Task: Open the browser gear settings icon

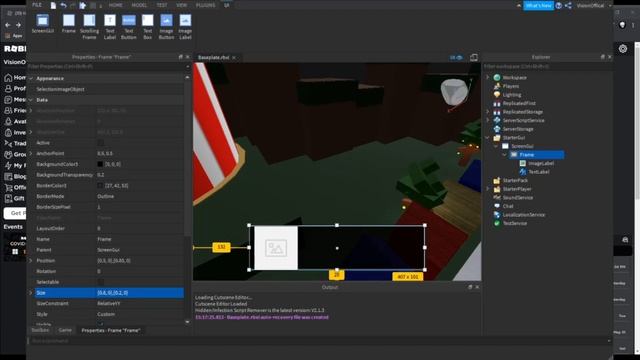Action: (x=623, y=49)
